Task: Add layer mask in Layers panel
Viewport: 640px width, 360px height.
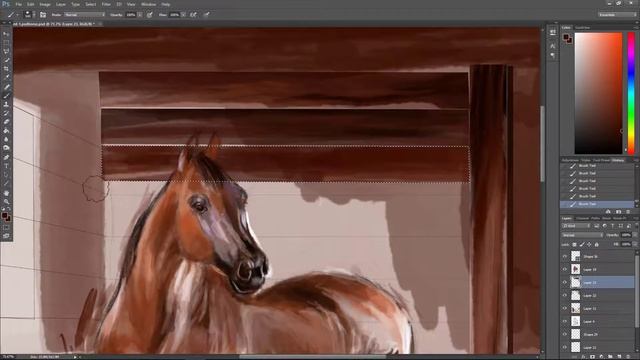Action: click(x=592, y=356)
